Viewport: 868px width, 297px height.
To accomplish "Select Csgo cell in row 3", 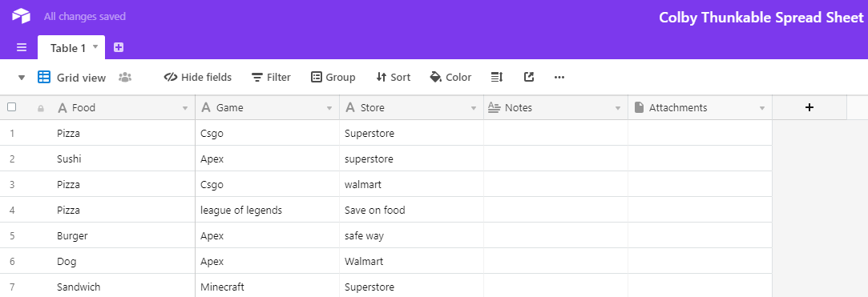I will tap(268, 184).
